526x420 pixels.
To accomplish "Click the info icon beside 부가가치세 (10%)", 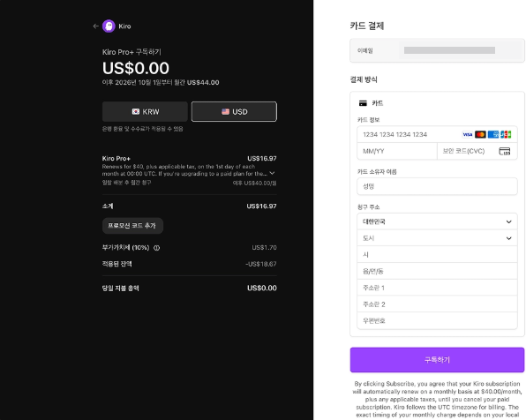I will pyautogui.click(x=157, y=248).
